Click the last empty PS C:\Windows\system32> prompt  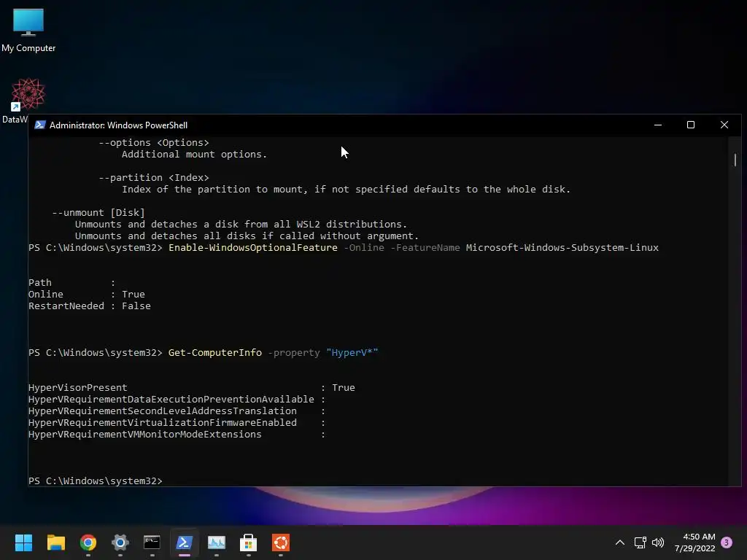(x=96, y=481)
